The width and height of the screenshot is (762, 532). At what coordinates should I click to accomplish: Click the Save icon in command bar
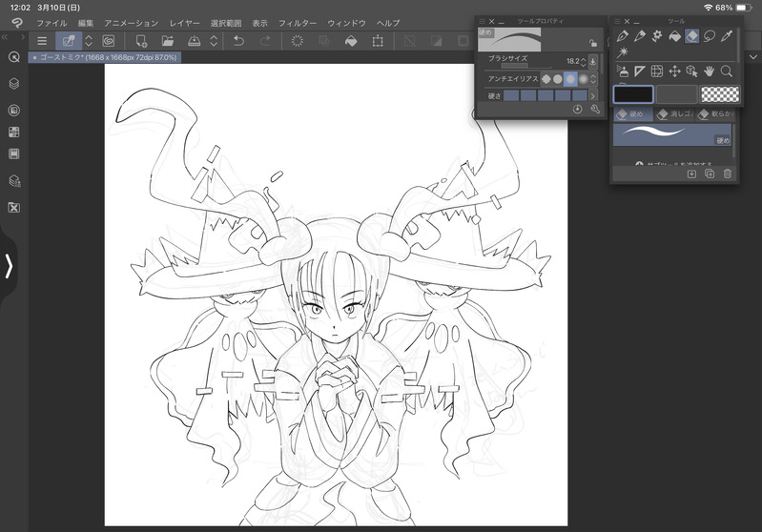(194, 41)
